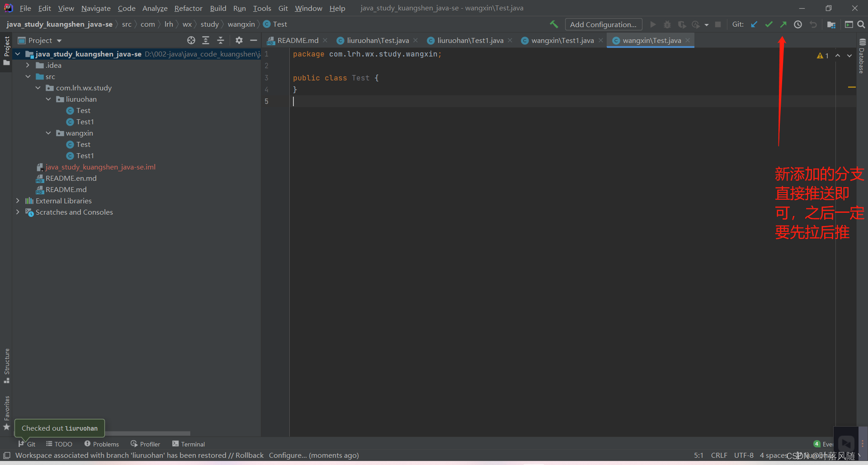
Task: Collapse the com.lrh.wx.study package
Action: click(38, 88)
